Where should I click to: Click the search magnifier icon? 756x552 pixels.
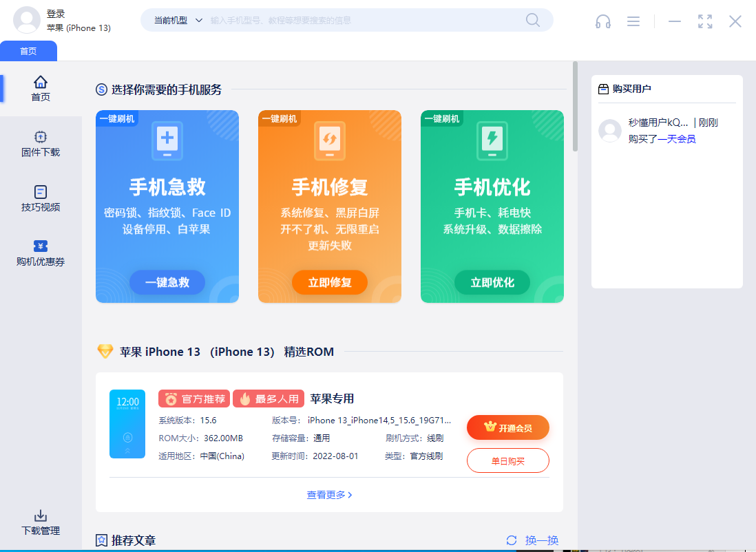[x=533, y=20]
